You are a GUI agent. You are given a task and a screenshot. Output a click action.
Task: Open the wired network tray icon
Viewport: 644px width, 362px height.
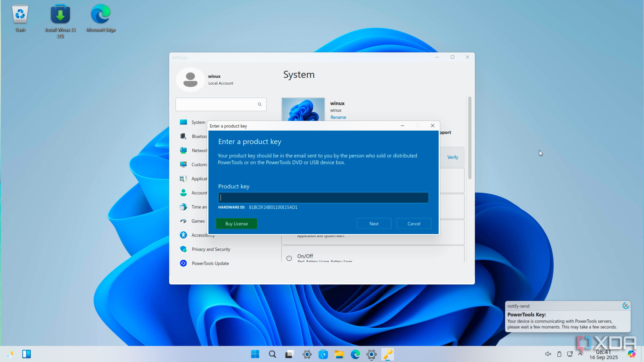click(x=570, y=354)
